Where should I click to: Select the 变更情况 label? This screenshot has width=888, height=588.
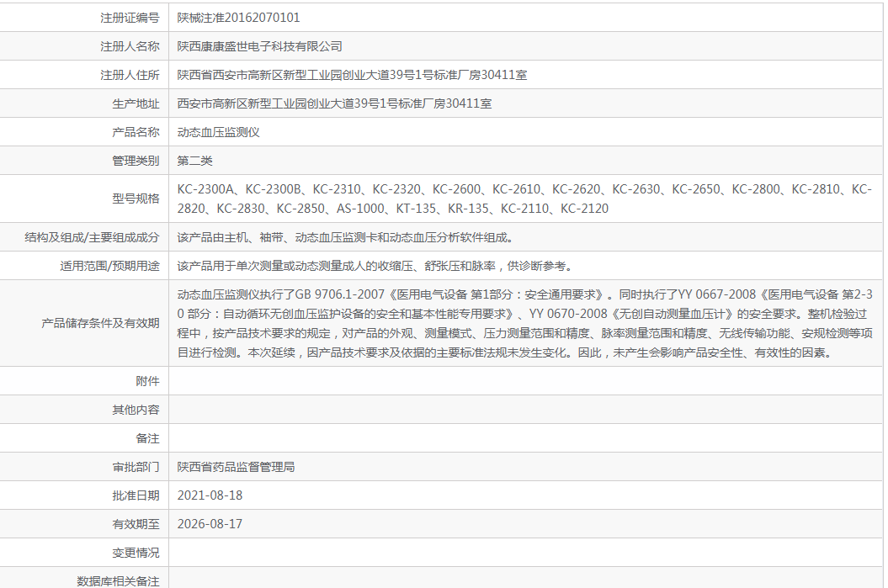(136, 553)
